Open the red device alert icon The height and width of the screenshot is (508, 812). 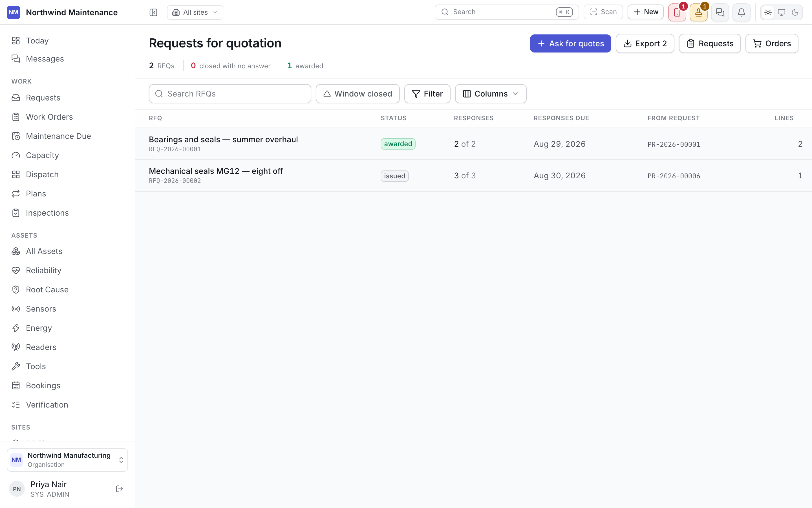pyautogui.click(x=677, y=12)
